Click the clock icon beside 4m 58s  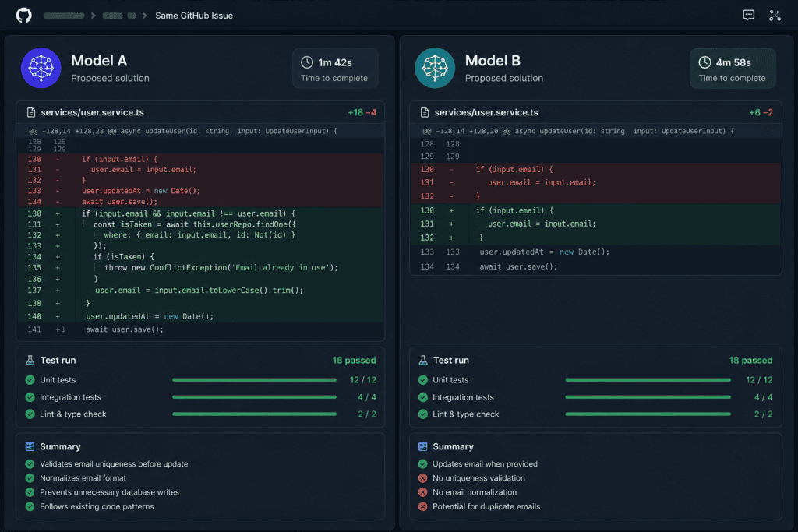coord(704,62)
